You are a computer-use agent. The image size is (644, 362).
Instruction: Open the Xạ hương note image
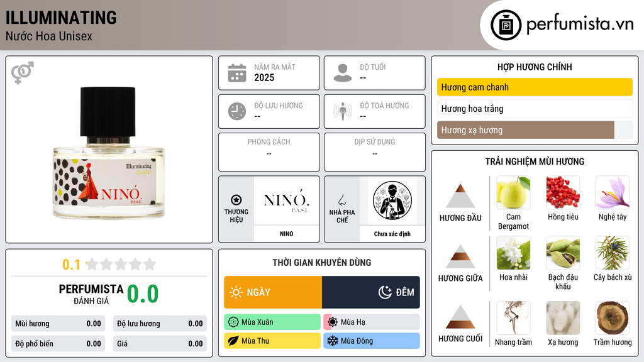pyautogui.click(x=563, y=318)
